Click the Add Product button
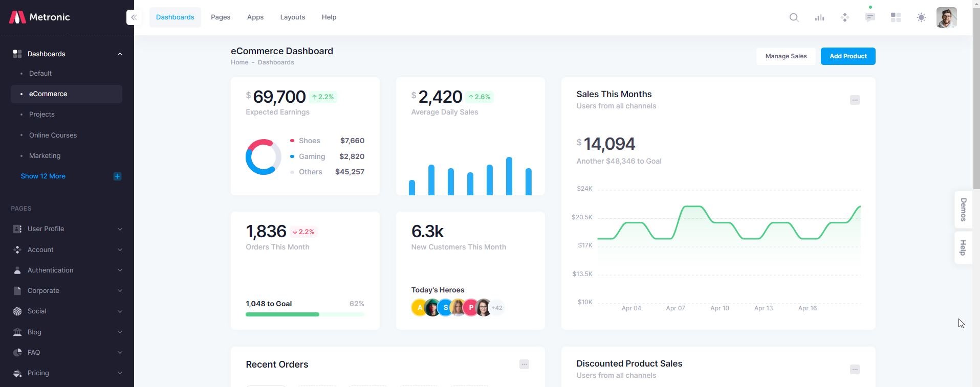Image resolution: width=980 pixels, height=387 pixels. [x=847, y=56]
